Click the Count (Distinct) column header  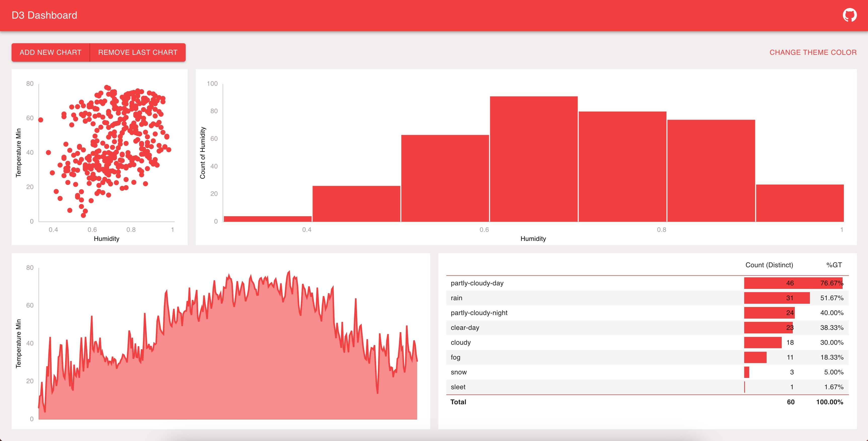coord(769,265)
